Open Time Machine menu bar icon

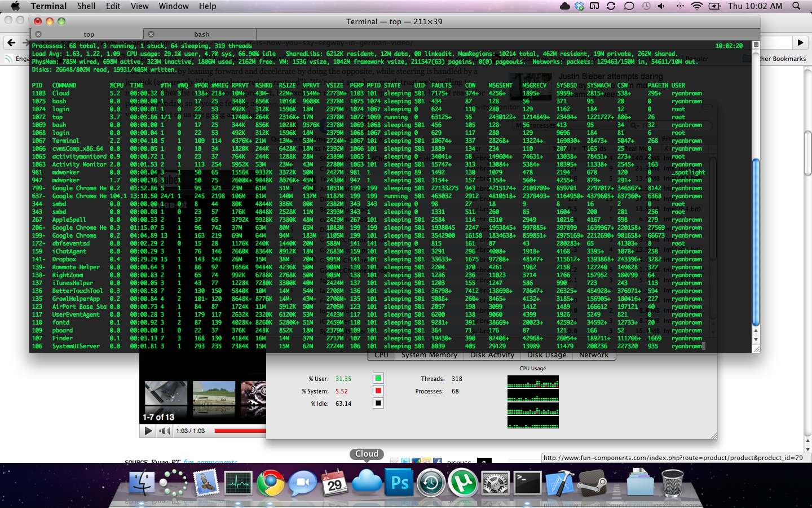[x=646, y=6]
